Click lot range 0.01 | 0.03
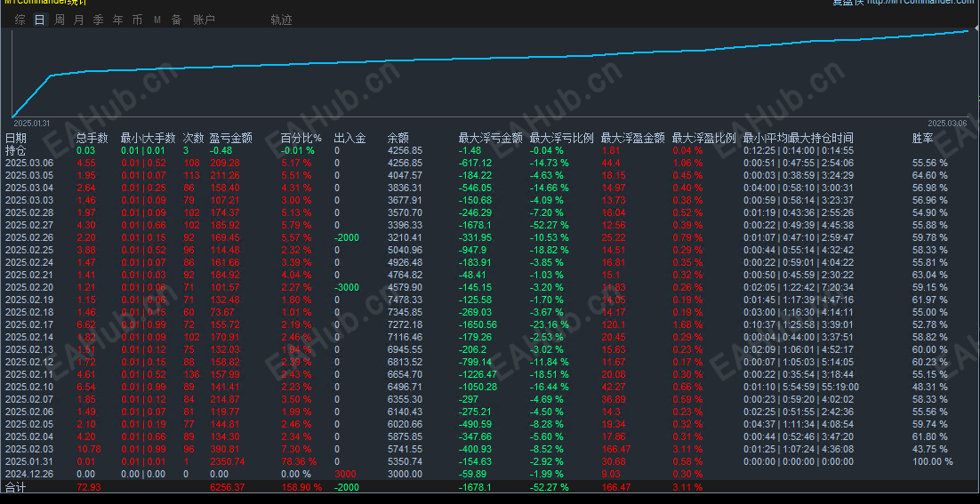The height and width of the screenshot is (504, 980). click(142, 275)
